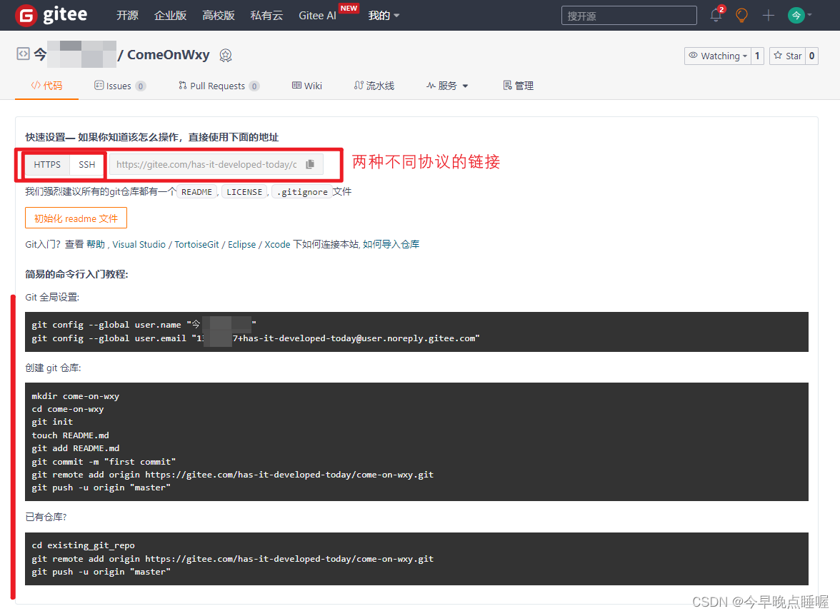The height and width of the screenshot is (616, 840).
Task: Click 'git config --global user.email' line
Action: 256,338
